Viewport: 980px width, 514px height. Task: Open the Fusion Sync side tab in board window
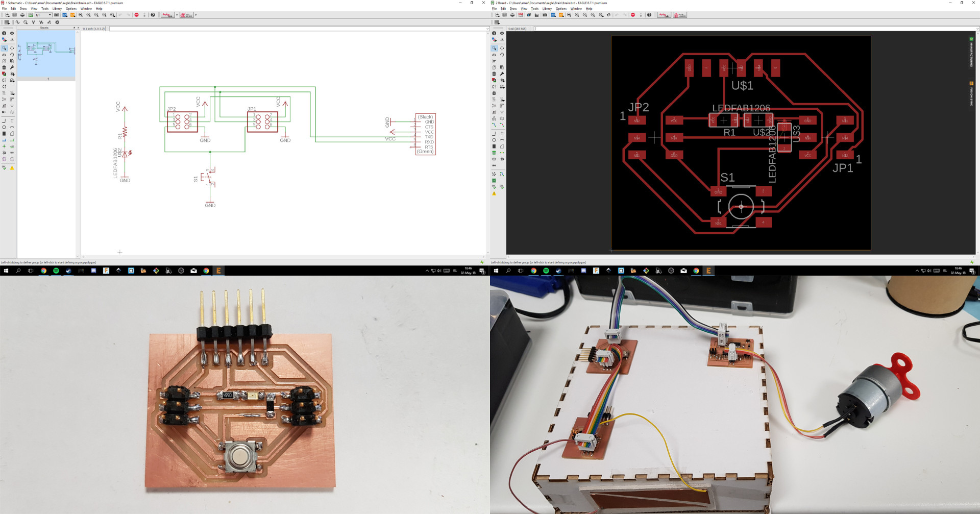pyautogui.click(x=971, y=94)
